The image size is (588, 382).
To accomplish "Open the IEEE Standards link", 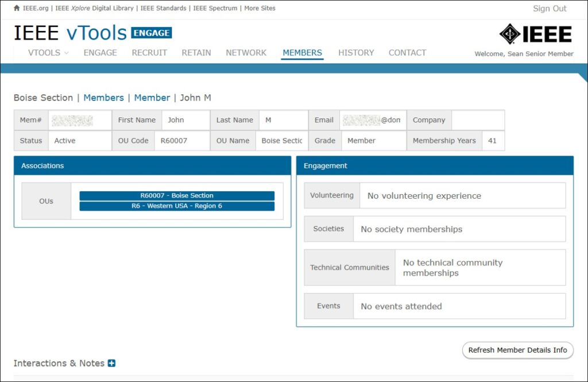I will click(164, 8).
